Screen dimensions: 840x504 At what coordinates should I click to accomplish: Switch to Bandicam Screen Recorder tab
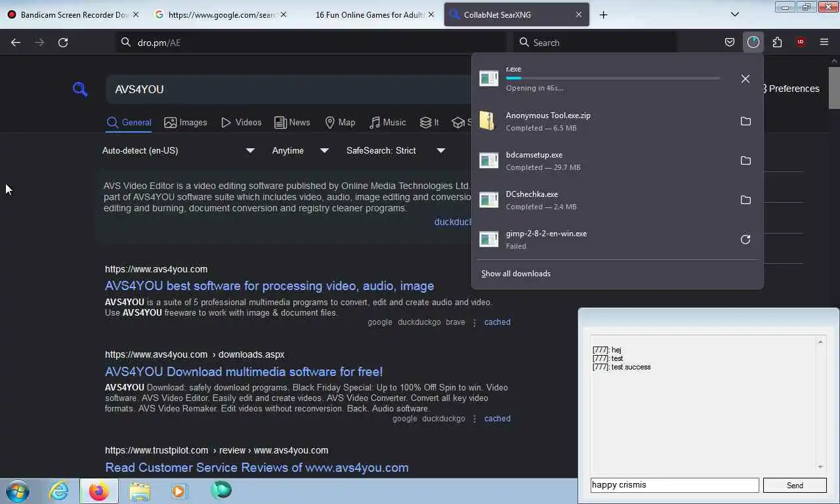tap(73, 14)
